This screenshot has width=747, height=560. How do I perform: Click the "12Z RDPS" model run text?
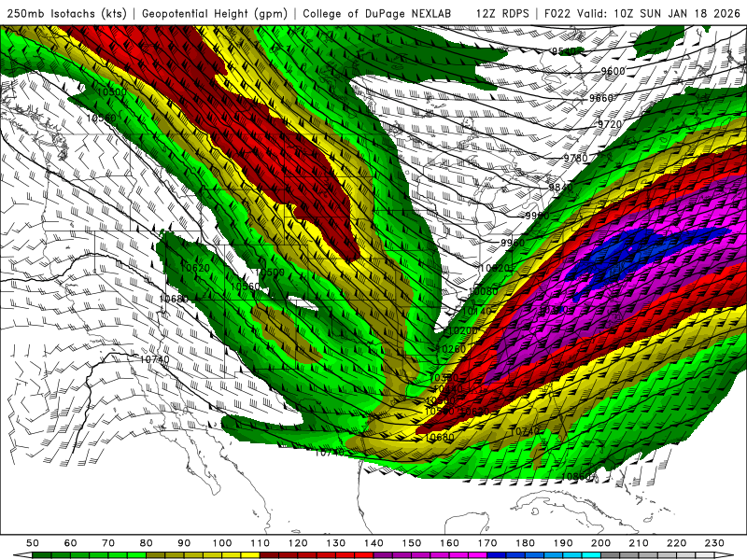pos(502,14)
